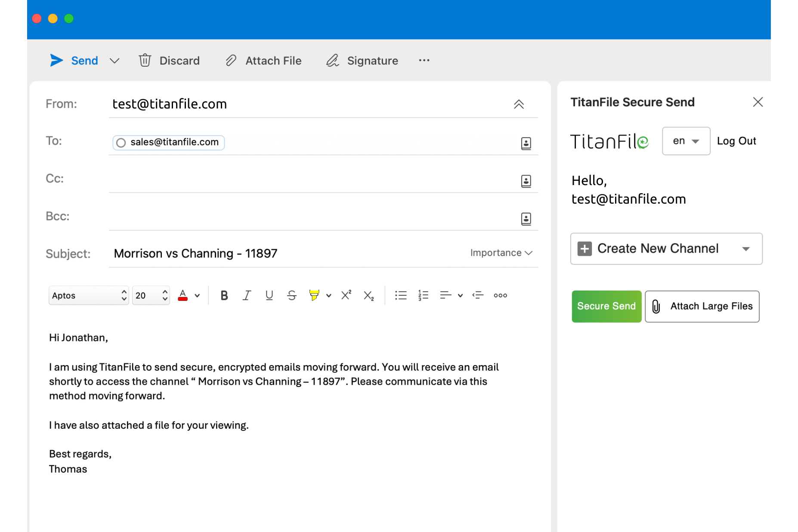Toggle bold formatting

pos(224,295)
